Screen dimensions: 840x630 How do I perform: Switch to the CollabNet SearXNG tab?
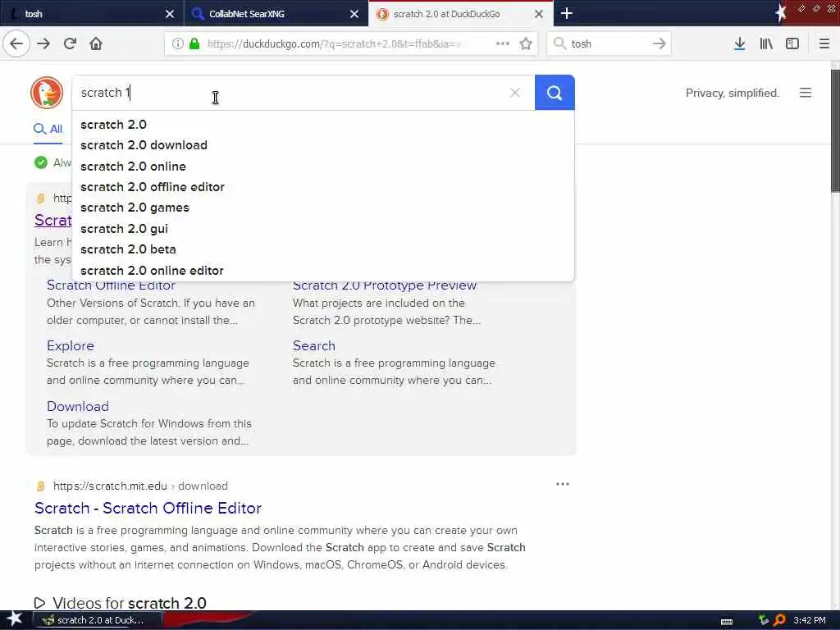pos(276,13)
